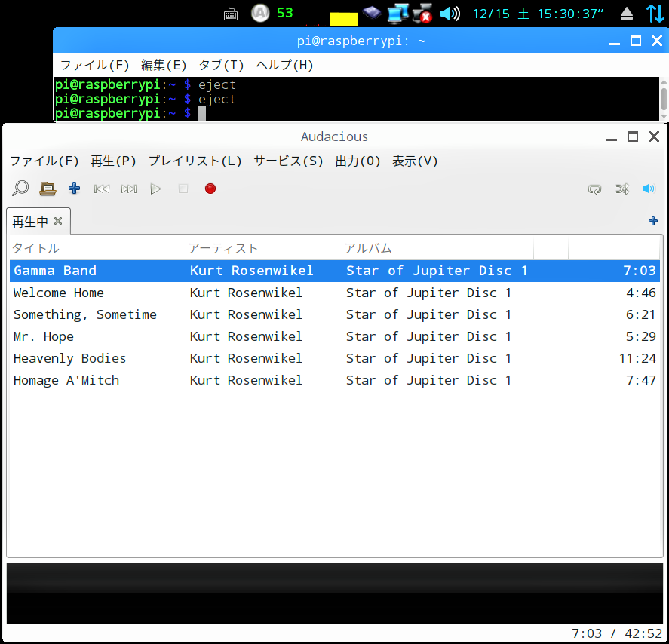Screen dimensions: 669x644
Task: Open the 再生(P) menu
Action: coord(113,161)
